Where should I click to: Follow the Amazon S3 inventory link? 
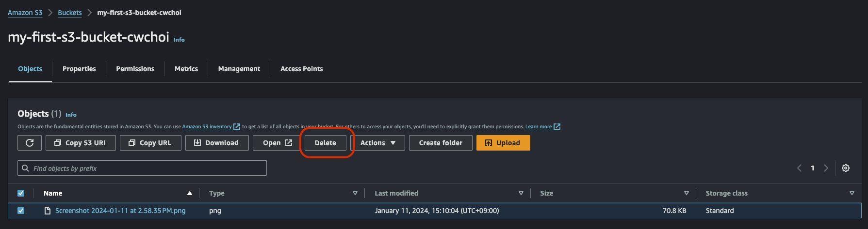(x=211, y=127)
